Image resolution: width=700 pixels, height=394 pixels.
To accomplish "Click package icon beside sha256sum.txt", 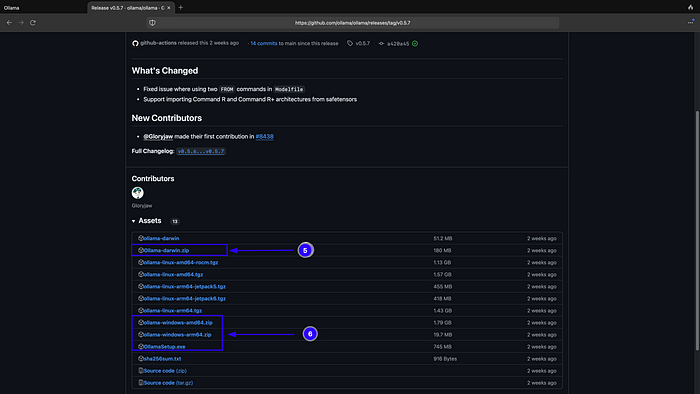I will coord(141,359).
